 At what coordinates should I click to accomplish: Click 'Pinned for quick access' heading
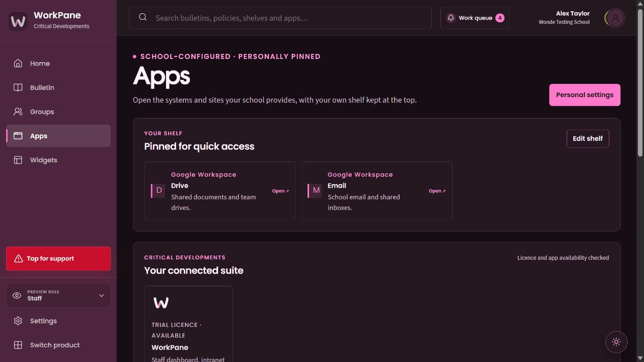point(199,146)
